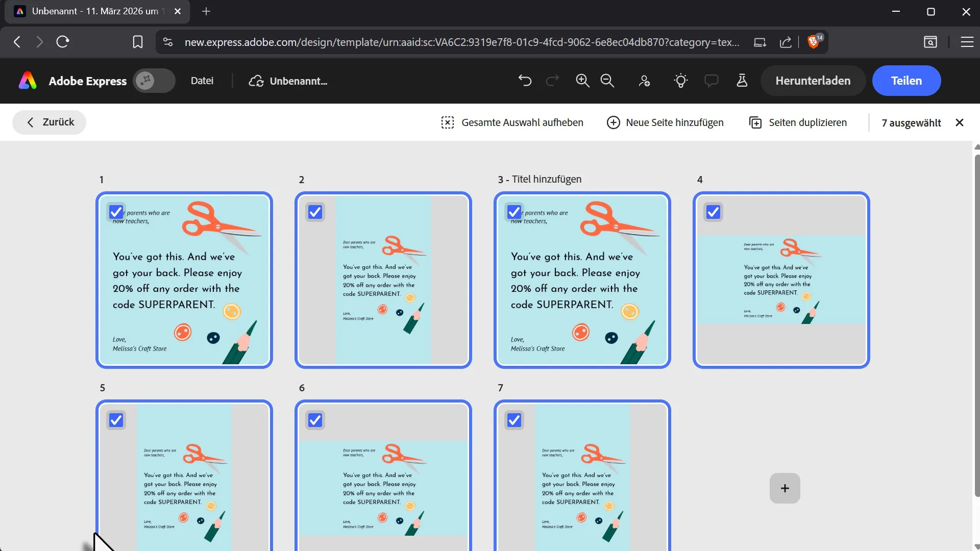Uncheck the checkbox on page 6
This screenshot has width=980, height=551.
(x=315, y=420)
